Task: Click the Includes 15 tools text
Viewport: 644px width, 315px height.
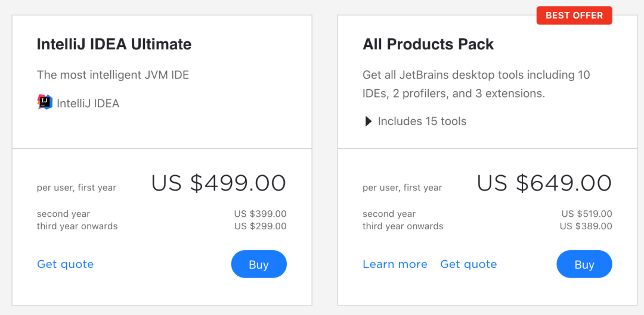Action: (x=422, y=121)
